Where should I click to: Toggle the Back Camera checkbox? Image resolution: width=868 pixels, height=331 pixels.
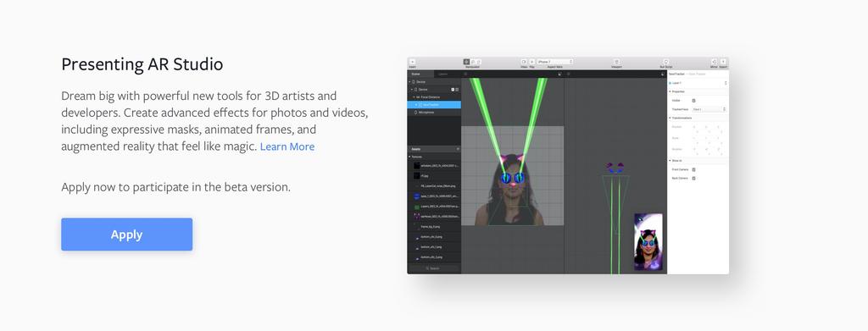[693, 179]
